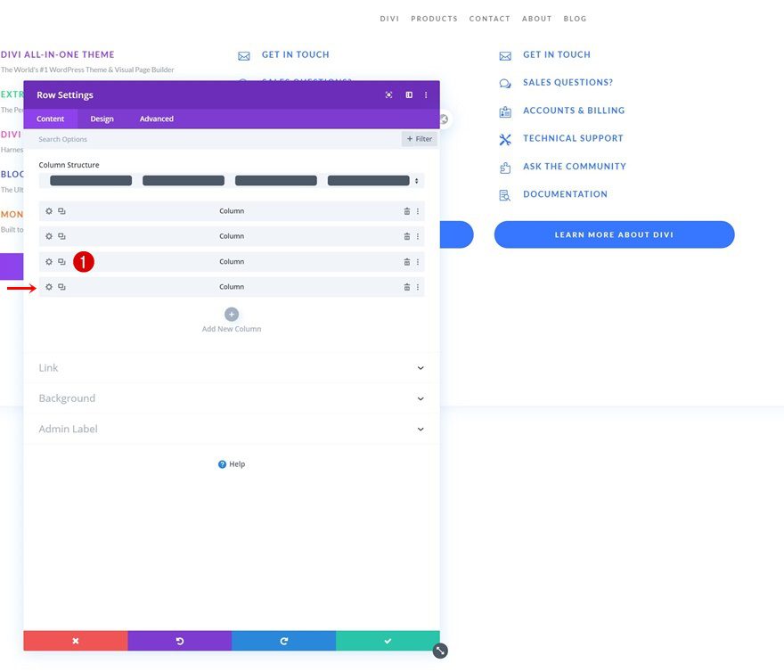Click the Add New Column plus icon
Image resolution: width=784 pixels, height=672 pixels.
[231, 314]
